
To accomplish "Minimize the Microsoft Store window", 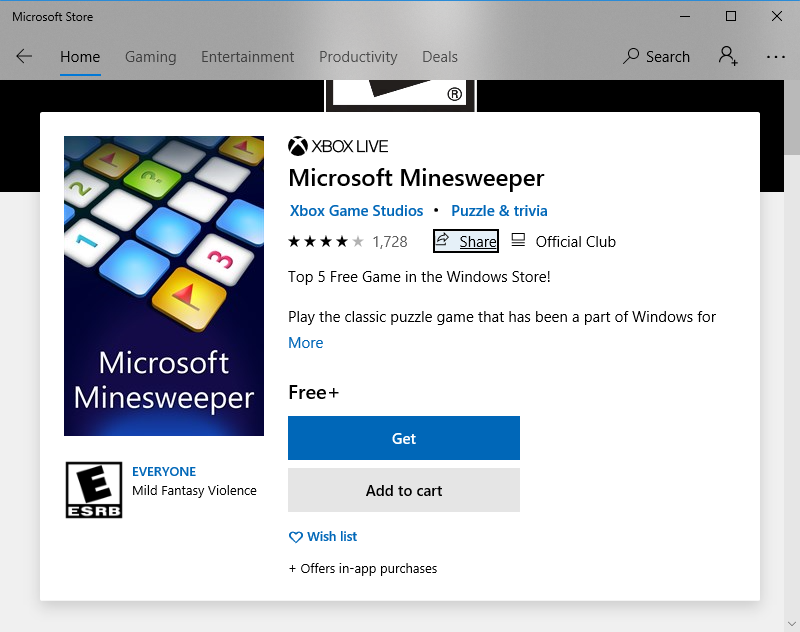I will point(685,16).
